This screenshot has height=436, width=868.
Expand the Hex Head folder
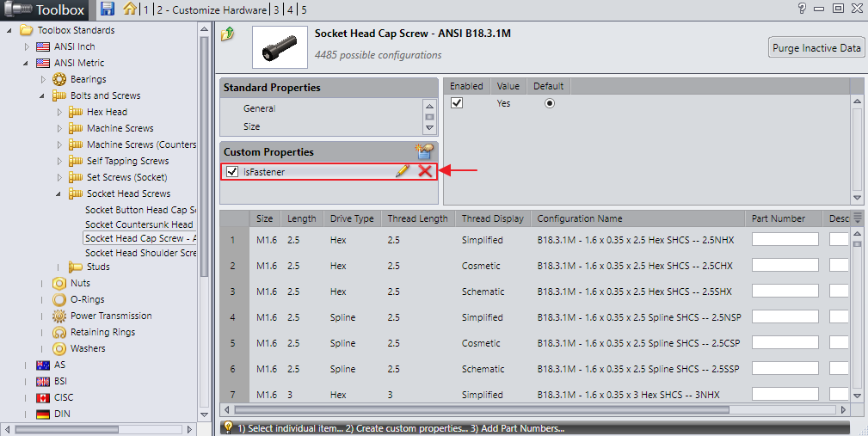(59, 112)
